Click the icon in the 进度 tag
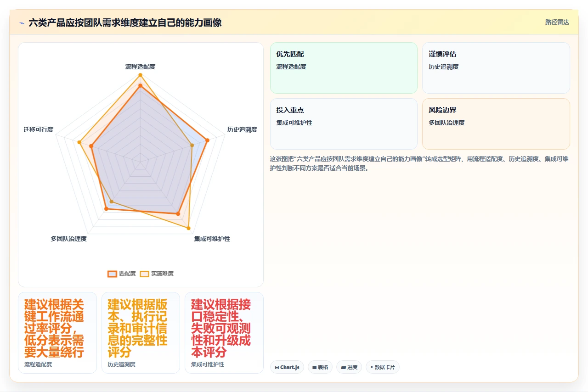 (343, 367)
